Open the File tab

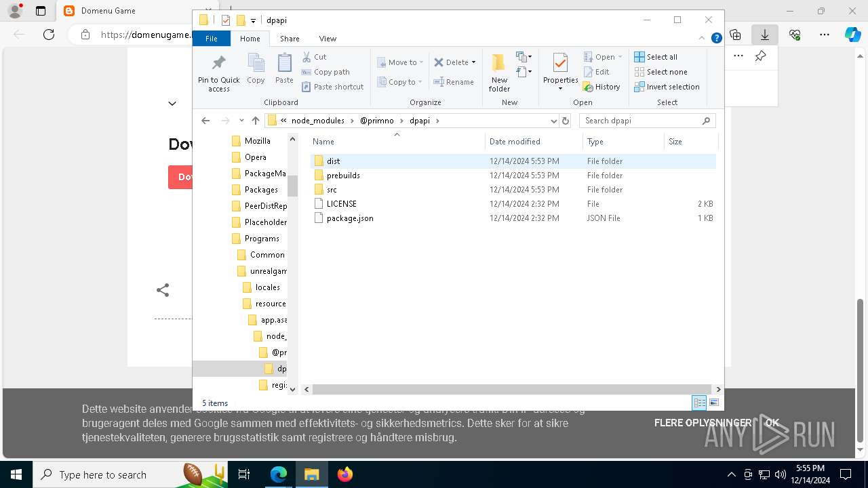pyautogui.click(x=212, y=39)
